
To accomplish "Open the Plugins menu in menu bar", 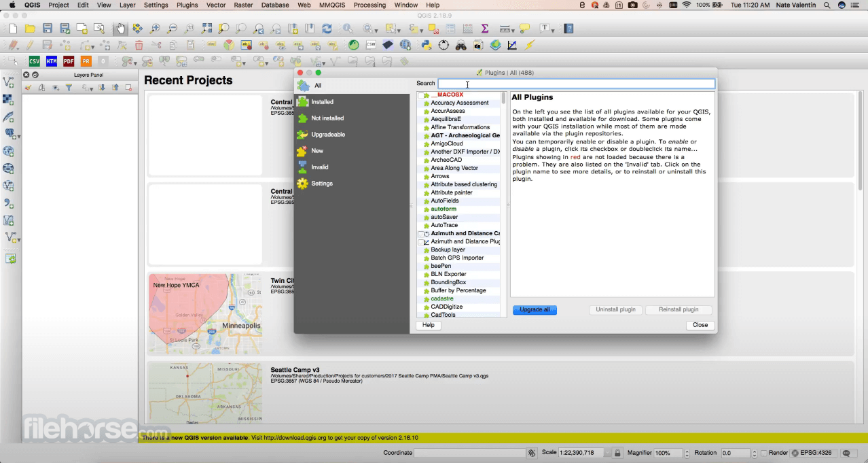I will 187,5.
